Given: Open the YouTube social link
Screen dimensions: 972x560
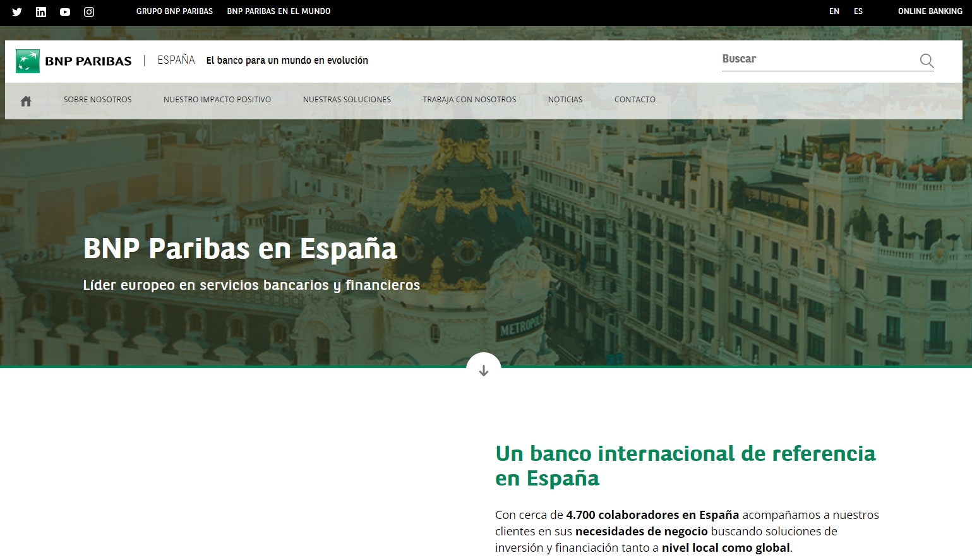Looking at the screenshot, I should (x=65, y=12).
